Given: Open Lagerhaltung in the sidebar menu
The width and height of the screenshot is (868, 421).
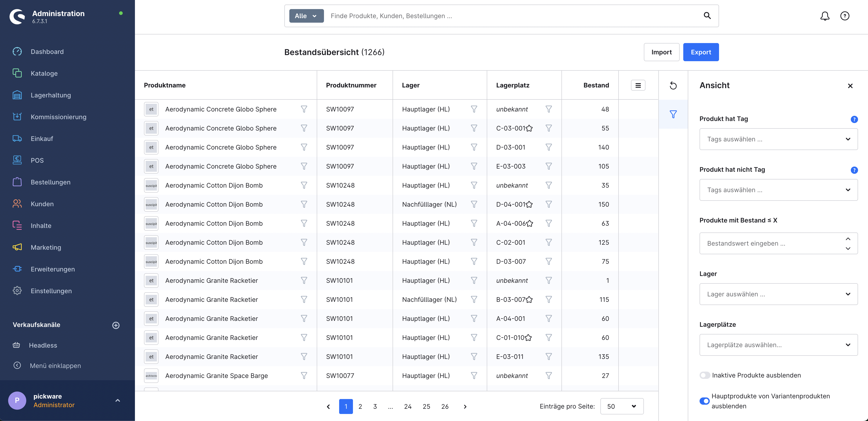Looking at the screenshot, I should 50,95.
